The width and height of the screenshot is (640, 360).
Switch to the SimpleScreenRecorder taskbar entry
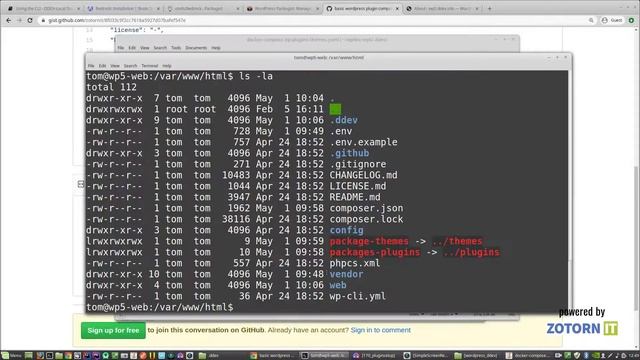click(x=427, y=356)
